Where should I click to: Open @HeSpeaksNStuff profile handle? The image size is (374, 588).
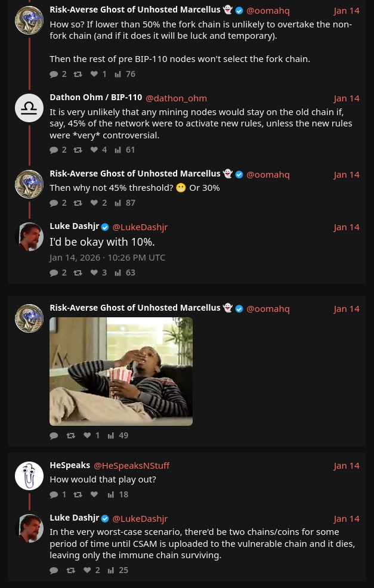tap(131, 465)
